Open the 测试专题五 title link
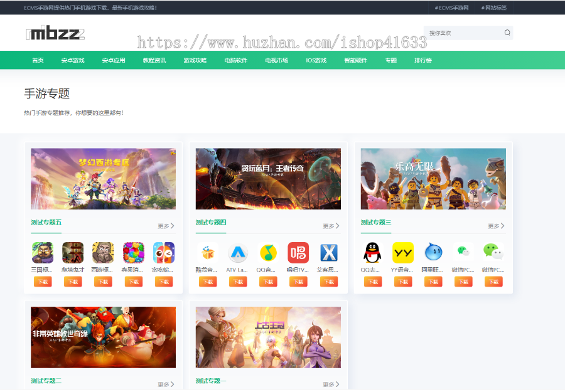The width and height of the screenshot is (565, 392). [46, 223]
